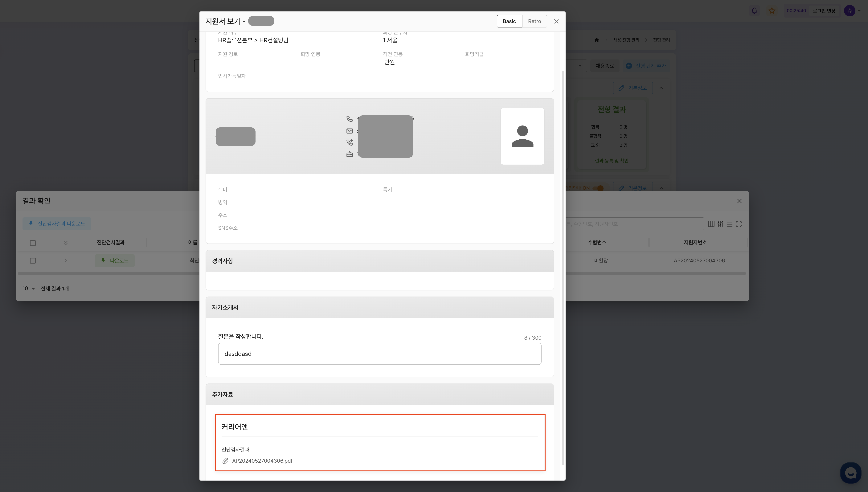Expand all rows with double-chevron icon
Screen dimensions: 868x492
click(66, 243)
